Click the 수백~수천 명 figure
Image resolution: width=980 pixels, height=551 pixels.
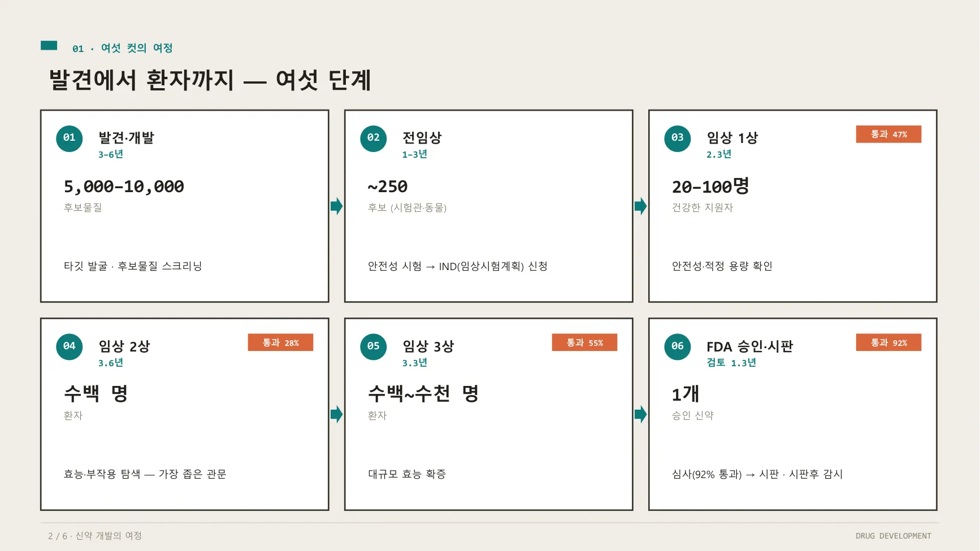423,393
